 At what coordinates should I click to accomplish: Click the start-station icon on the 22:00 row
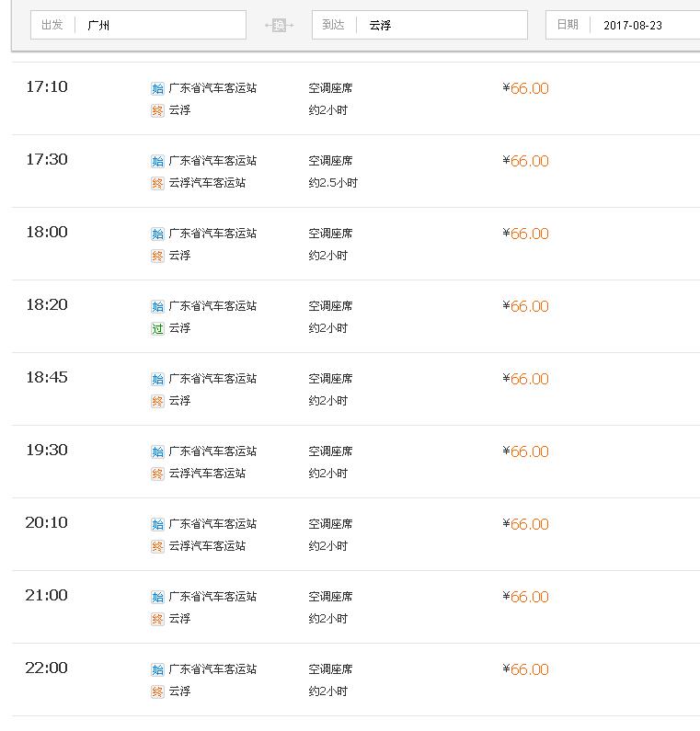pyautogui.click(x=157, y=670)
